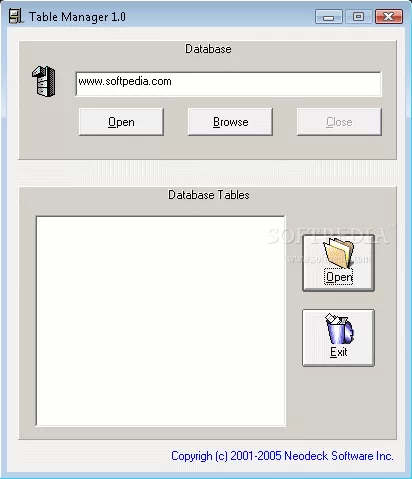Image resolution: width=412 pixels, height=479 pixels.
Task: Click the filing cabinet database icon
Action: (44, 81)
